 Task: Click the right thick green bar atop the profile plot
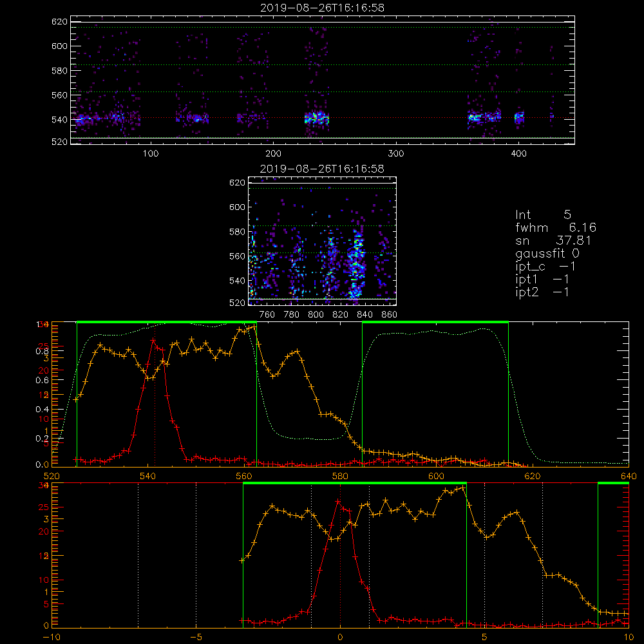tap(435, 322)
